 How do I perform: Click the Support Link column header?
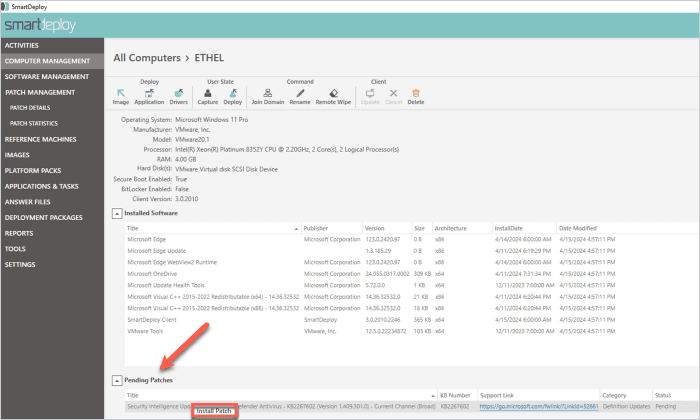538,395
